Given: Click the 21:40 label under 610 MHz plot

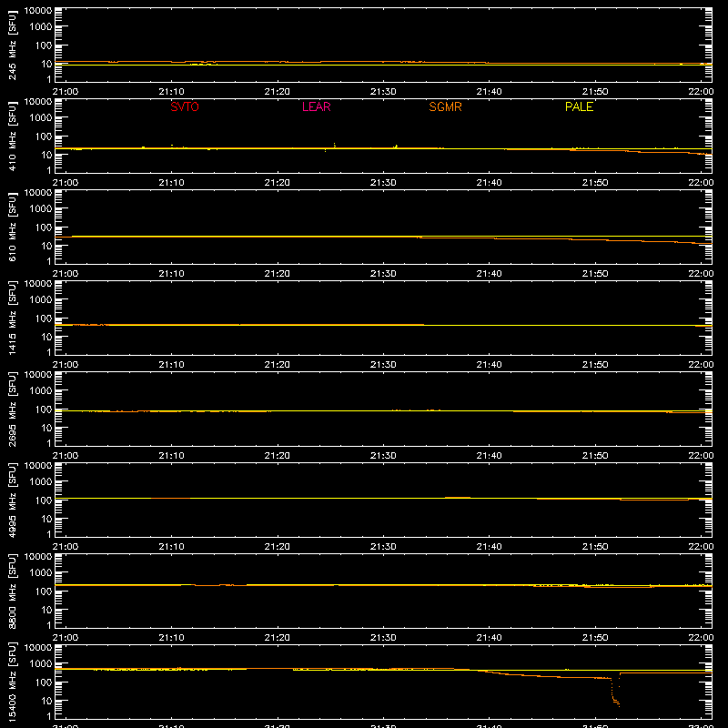Looking at the screenshot, I should 489,274.
